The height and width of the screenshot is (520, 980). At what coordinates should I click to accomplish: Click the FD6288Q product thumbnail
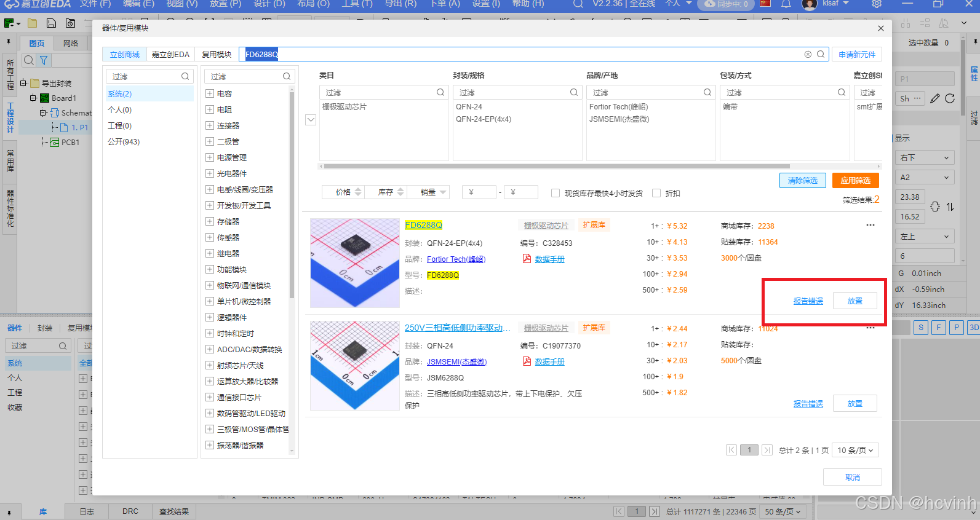[x=355, y=263]
